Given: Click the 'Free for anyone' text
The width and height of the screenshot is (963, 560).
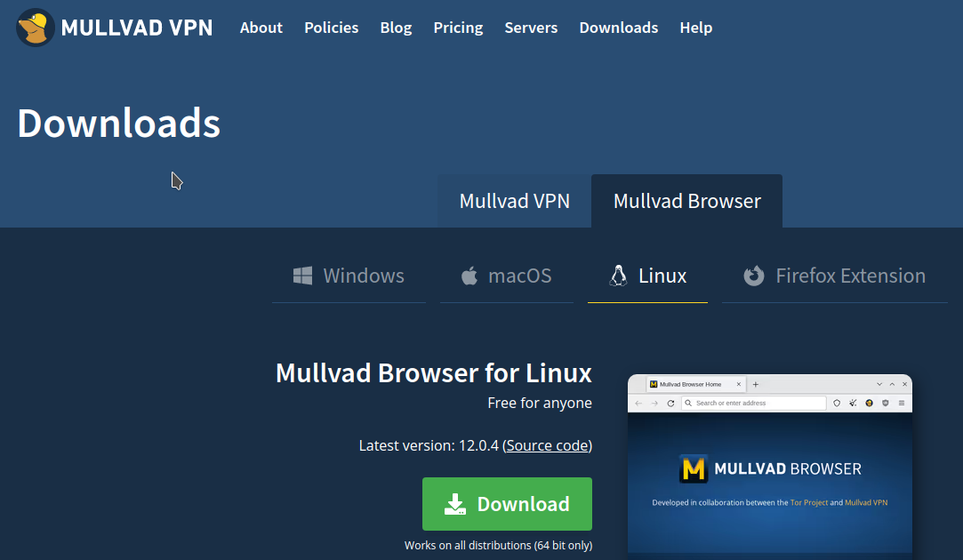Looking at the screenshot, I should tap(540, 403).
